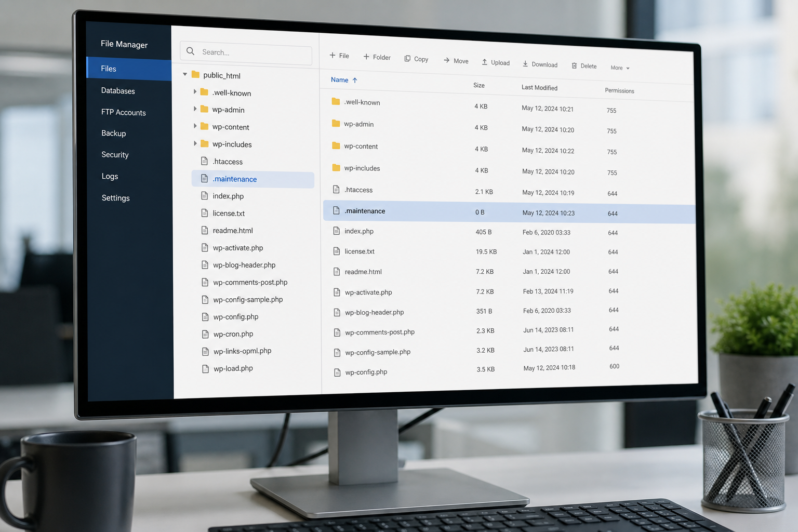Click the .well-known folder icon in file list
The image size is (798, 532).
[336, 101]
